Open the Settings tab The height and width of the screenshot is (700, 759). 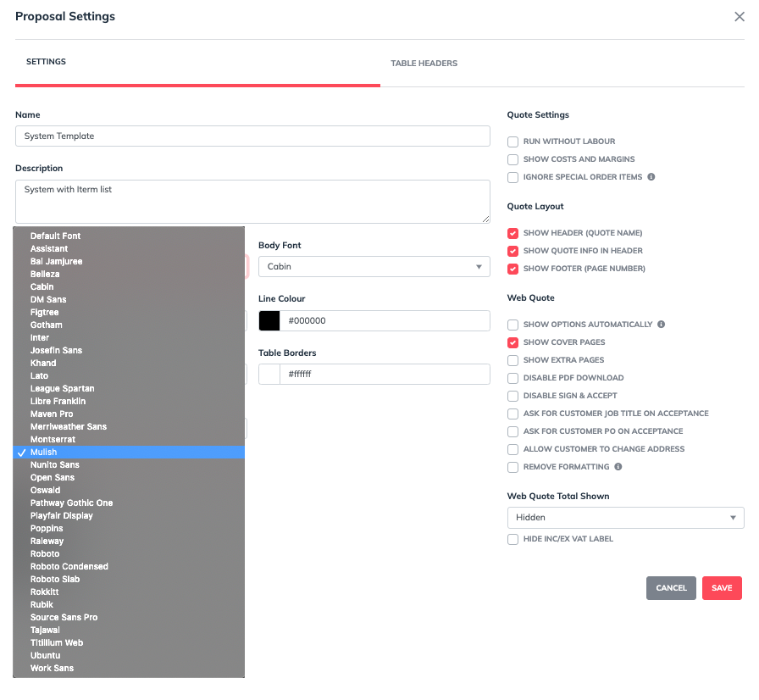46,62
